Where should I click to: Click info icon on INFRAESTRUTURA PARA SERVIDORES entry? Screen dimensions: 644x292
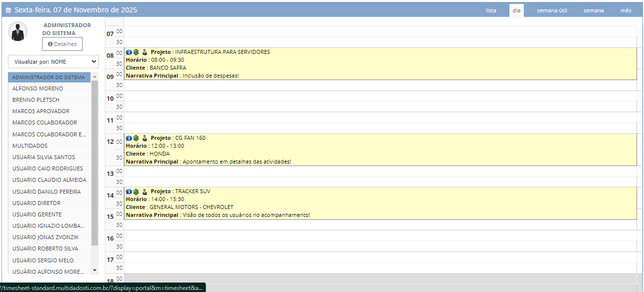click(x=129, y=52)
